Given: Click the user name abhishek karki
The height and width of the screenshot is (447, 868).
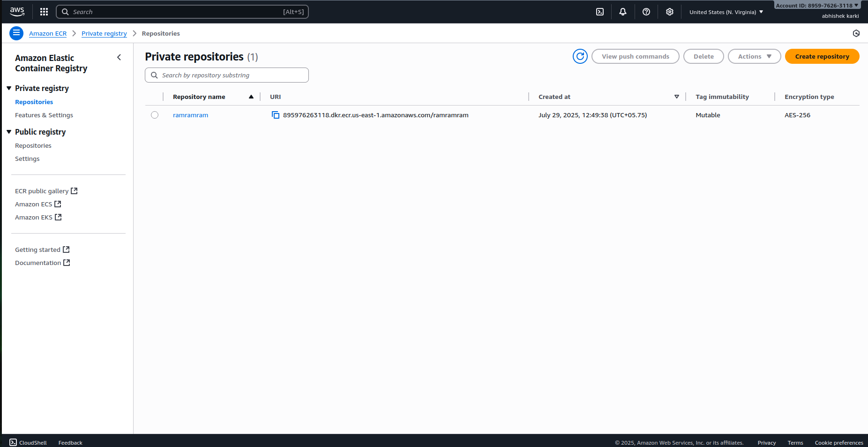Looking at the screenshot, I should (x=840, y=16).
